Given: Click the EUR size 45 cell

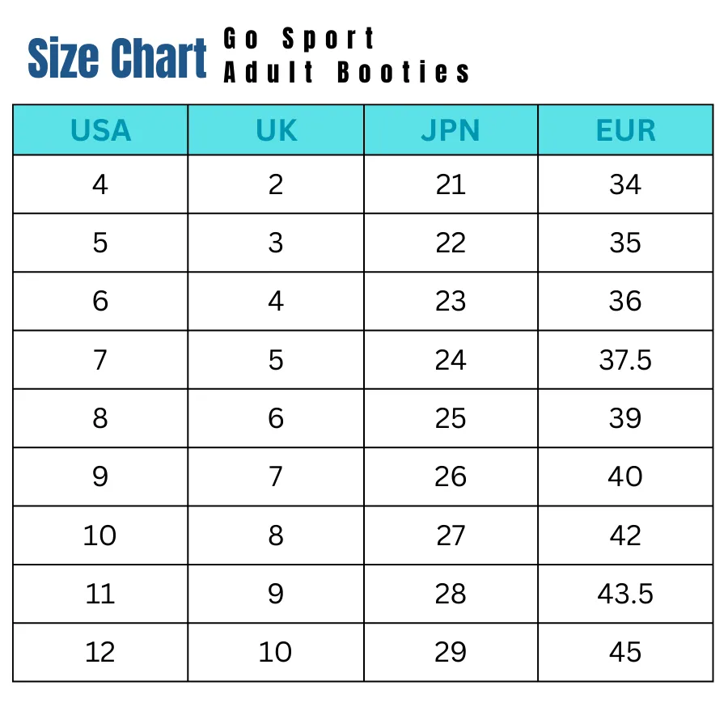Looking at the screenshot, I should pos(625,652).
